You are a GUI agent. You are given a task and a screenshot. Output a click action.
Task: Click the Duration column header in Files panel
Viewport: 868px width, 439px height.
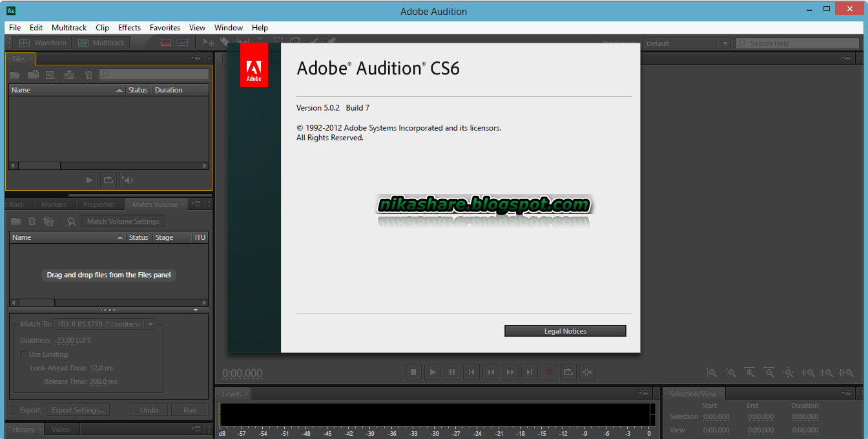tap(180, 90)
